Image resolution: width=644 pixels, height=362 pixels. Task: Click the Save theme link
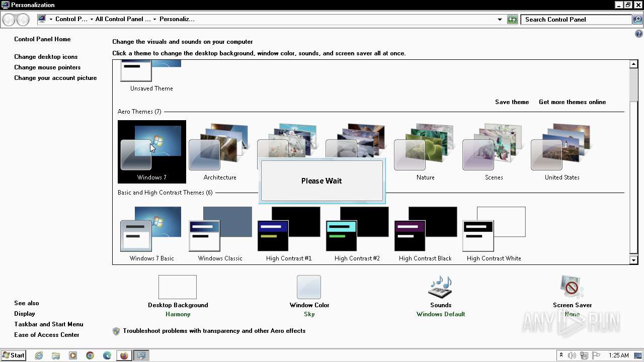[x=512, y=102]
